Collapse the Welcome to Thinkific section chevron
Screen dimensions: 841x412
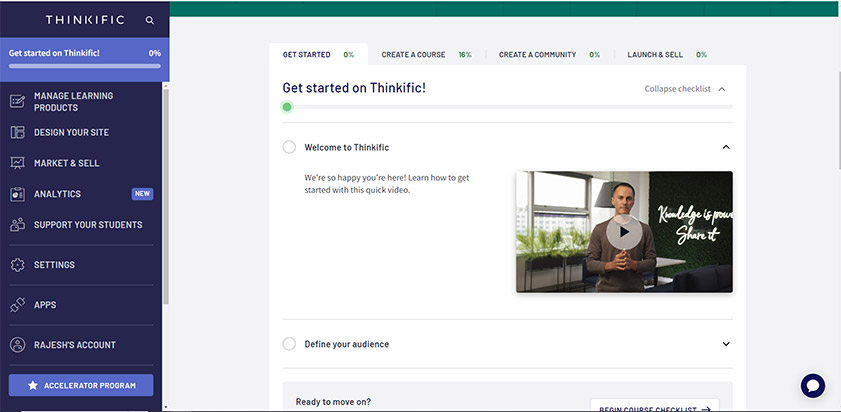(726, 147)
